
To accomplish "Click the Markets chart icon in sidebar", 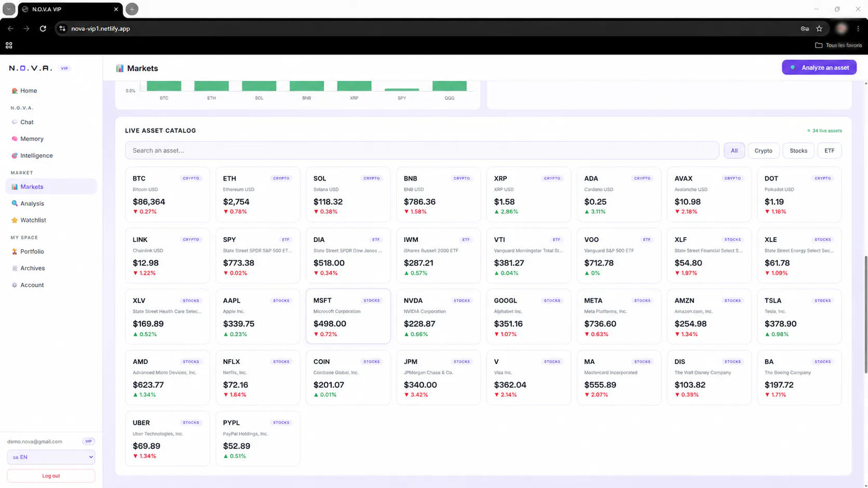I will [x=15, y=187].
